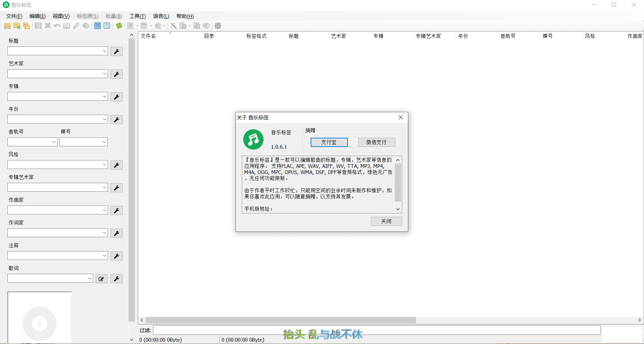
Task: Click the wrench icon in the toolbar
Action: pyautogui.click(x=76, y=26)
